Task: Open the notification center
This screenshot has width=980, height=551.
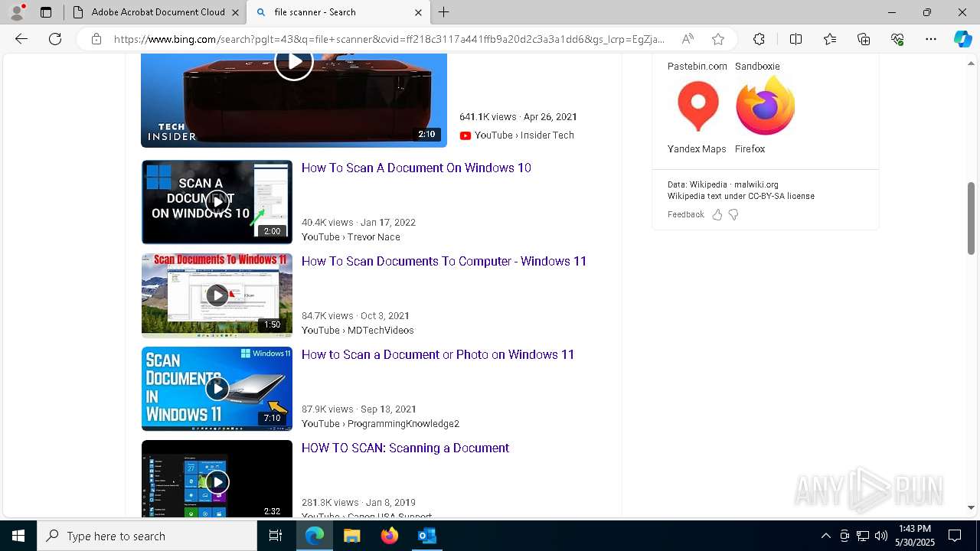Action: [x=955, y=536]
